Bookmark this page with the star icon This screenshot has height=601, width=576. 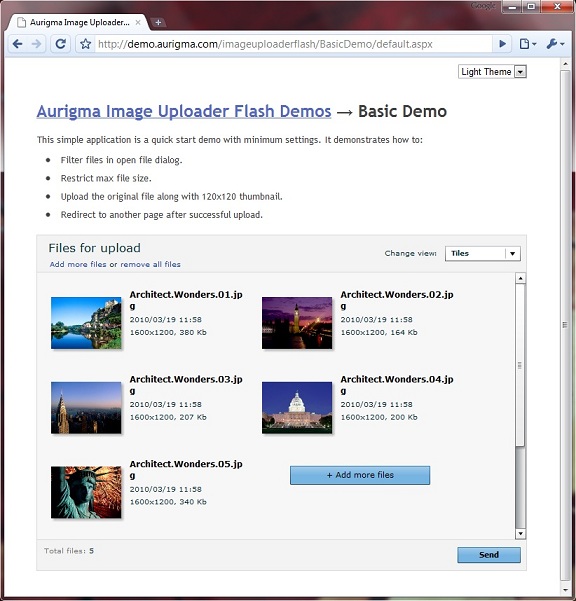[85, 44]
